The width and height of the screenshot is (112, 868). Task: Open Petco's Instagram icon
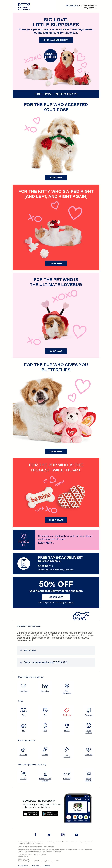[x=63, y=834]
